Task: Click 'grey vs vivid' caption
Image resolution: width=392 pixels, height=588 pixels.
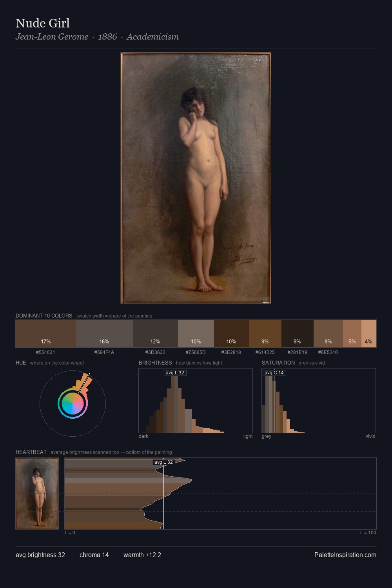Action: coord(312,363)
